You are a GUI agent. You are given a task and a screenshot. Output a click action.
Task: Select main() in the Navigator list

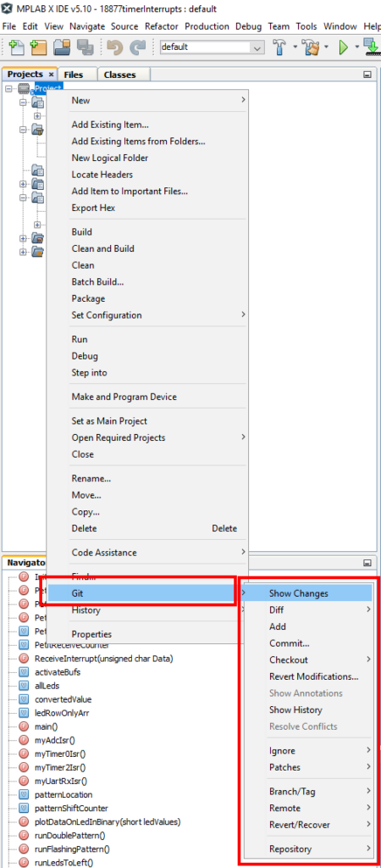[x=46, y=726]
